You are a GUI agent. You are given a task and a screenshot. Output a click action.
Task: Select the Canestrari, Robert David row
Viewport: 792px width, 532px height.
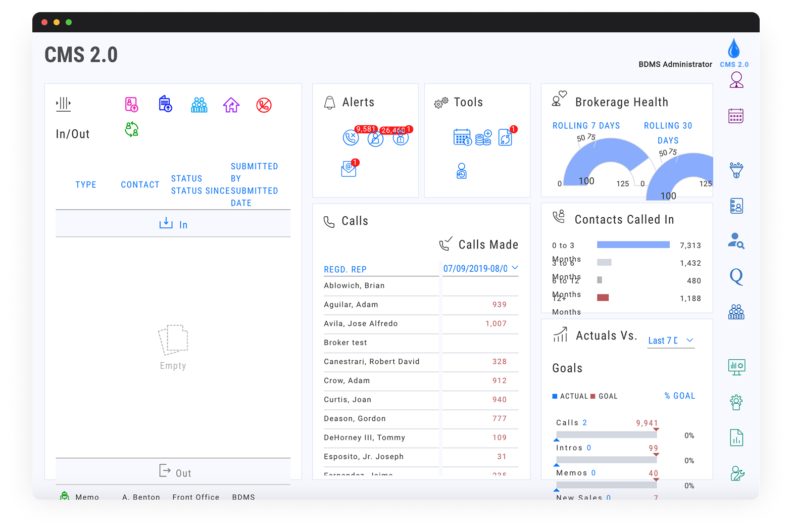(x=421, y=362)
